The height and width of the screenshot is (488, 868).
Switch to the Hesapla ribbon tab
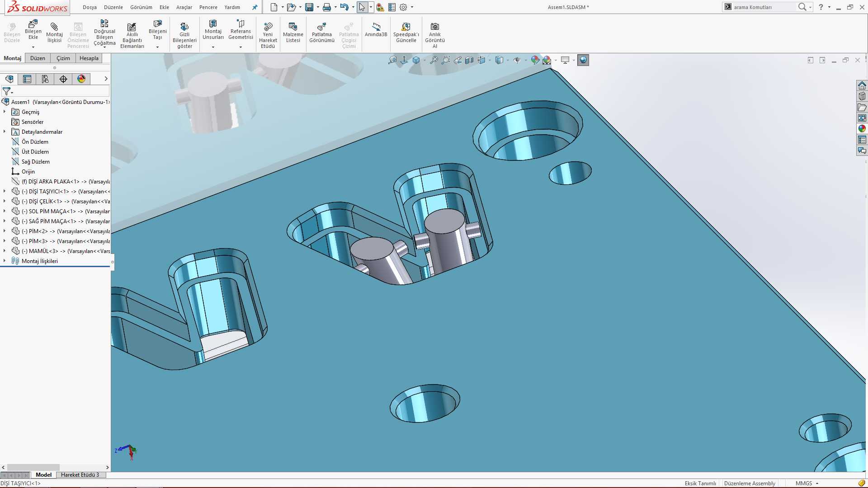point(89,58)
